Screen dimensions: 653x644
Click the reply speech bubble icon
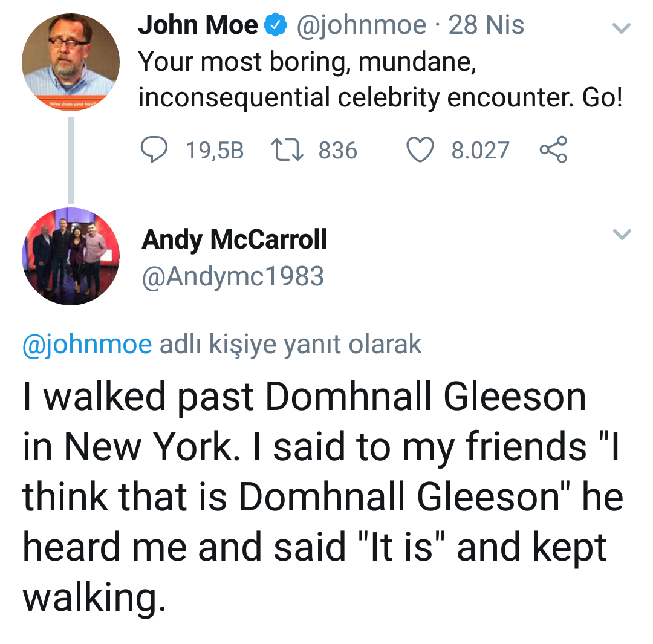pyautogui.click(x=154, y=150)
